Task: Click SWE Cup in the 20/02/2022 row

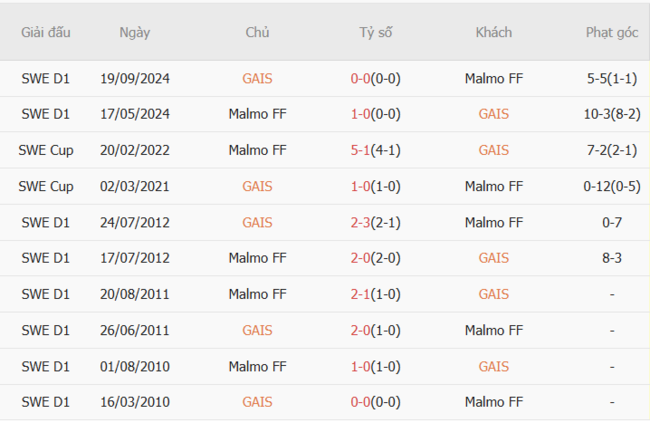Action: 46,150
